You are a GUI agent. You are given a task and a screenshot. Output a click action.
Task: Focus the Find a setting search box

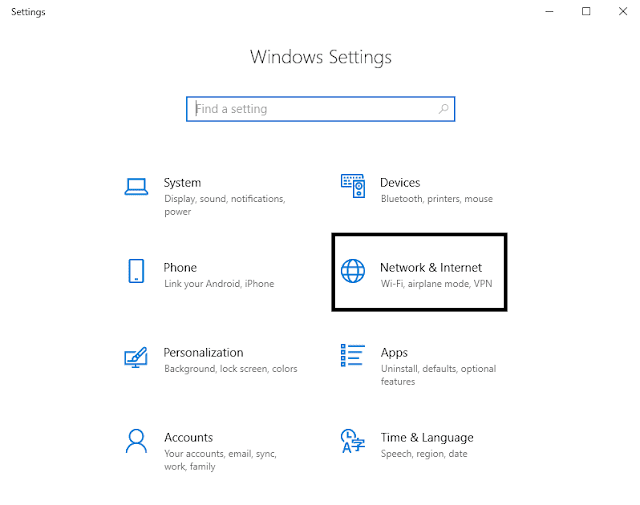pos(320,109)
